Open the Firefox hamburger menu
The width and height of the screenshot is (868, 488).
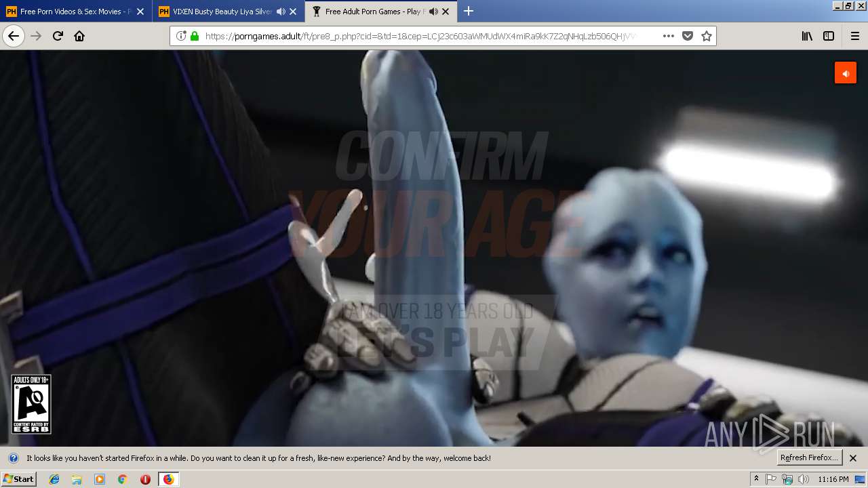tap(854, 36)
